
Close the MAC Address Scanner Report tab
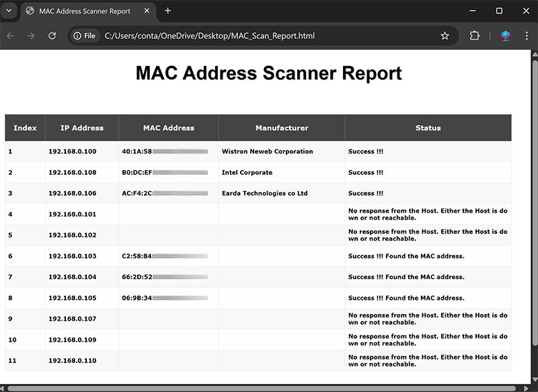pyautogui.click(x=145, y=11)
